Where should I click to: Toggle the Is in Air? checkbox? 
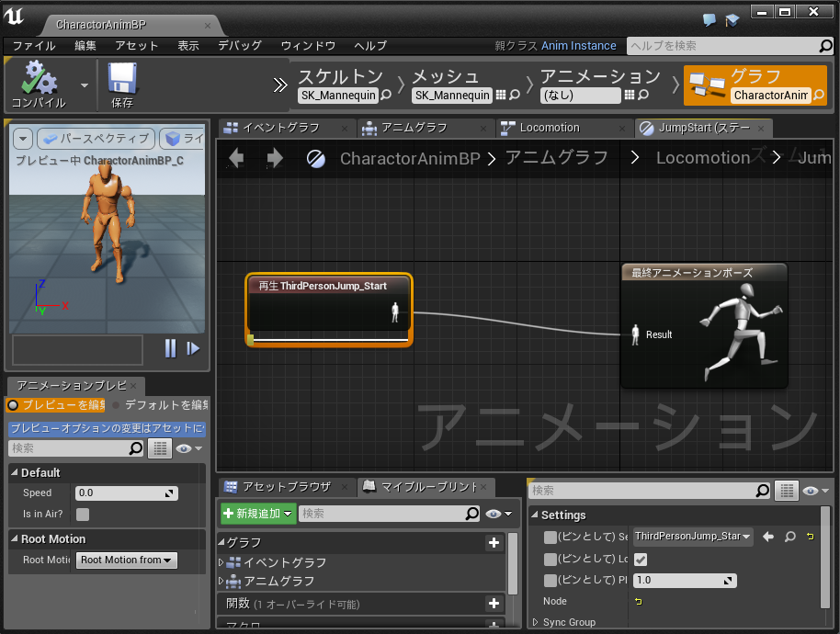coord(83,515)
